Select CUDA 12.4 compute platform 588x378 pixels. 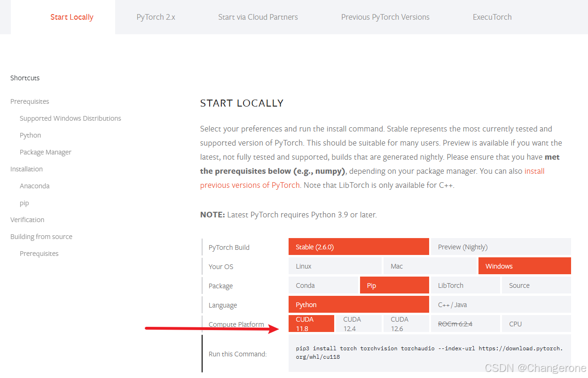[359, 324]
